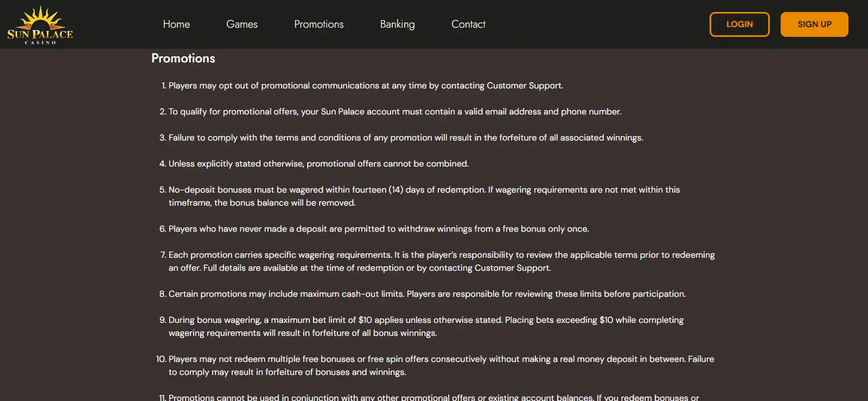The height and width of the screenshot is (401, 868).
Task: Select the Promotions section heading
Action: click(183, 59)
